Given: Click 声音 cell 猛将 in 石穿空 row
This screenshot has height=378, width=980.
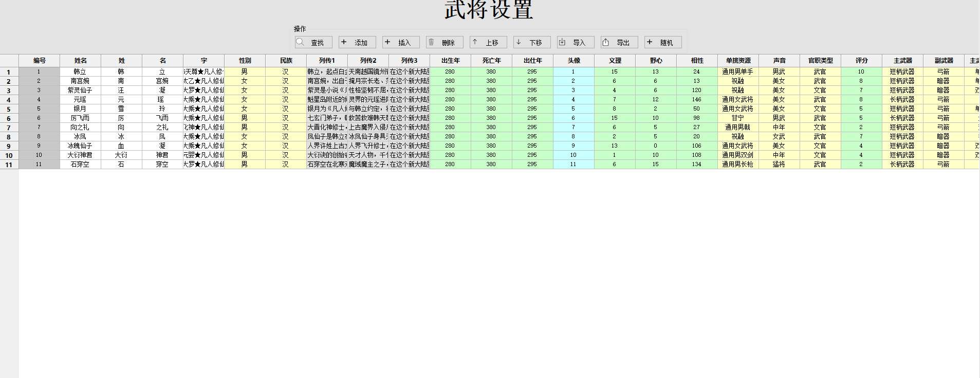Looking at the screenshot, I should point(780,165).
